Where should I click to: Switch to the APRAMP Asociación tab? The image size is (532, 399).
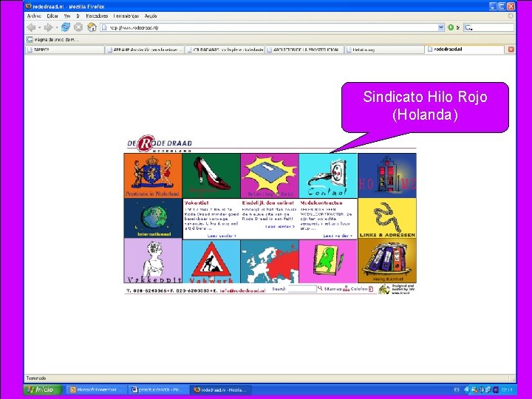[145, 50]
